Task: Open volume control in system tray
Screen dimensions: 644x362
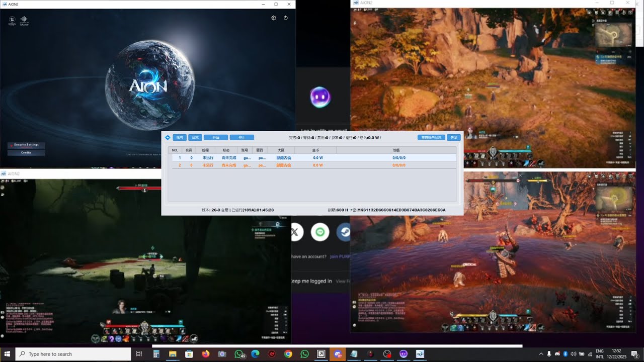Action: click(x=573, y=354)
